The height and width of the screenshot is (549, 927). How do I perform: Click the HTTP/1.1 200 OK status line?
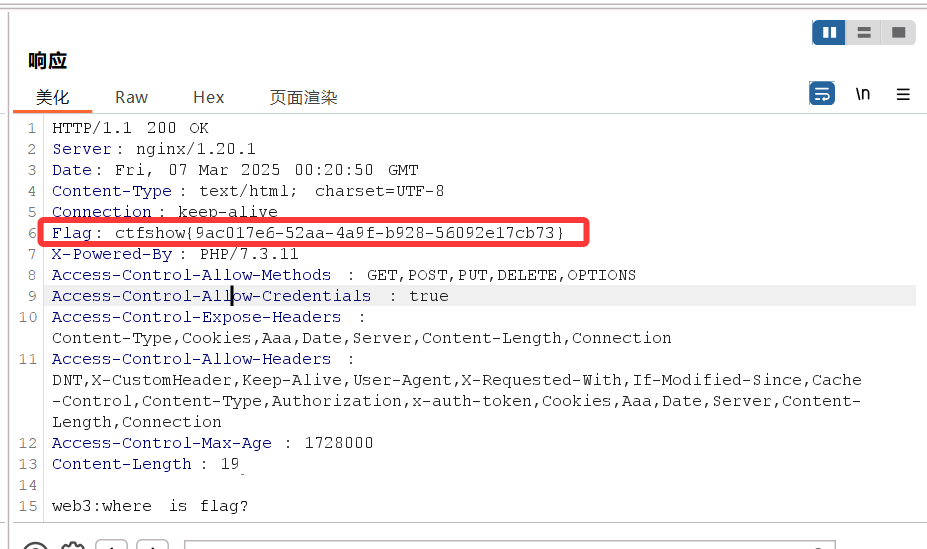130,128
